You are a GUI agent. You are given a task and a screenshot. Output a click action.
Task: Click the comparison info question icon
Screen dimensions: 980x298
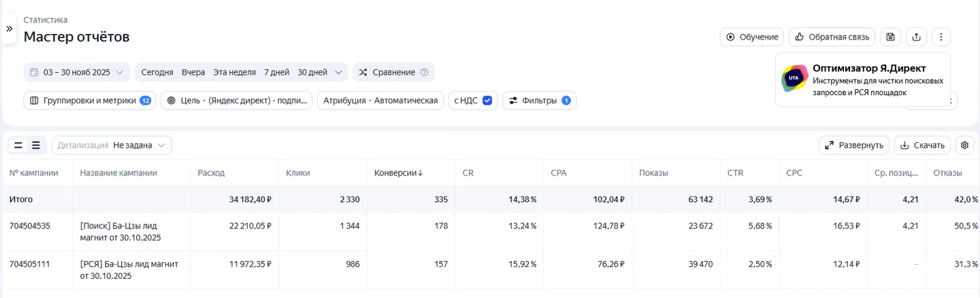click(x=425, y=72)
